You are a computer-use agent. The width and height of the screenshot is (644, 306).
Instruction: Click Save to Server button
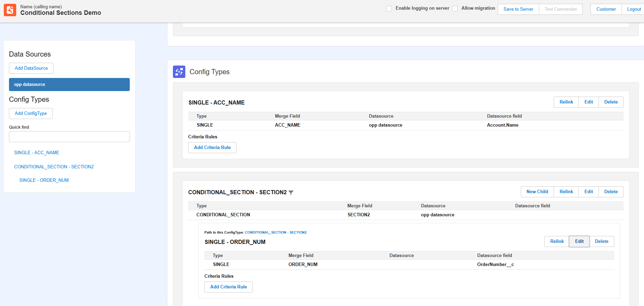[518, 9]
